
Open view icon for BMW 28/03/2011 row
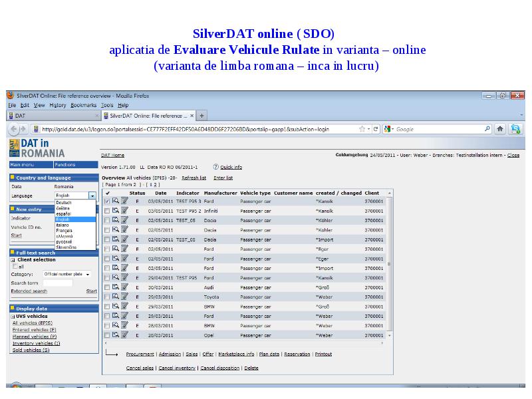(x=115, y=325)
